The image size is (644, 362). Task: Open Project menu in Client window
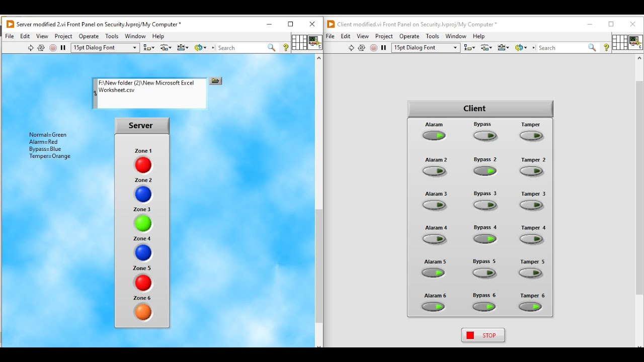click(x=384, y=36)
